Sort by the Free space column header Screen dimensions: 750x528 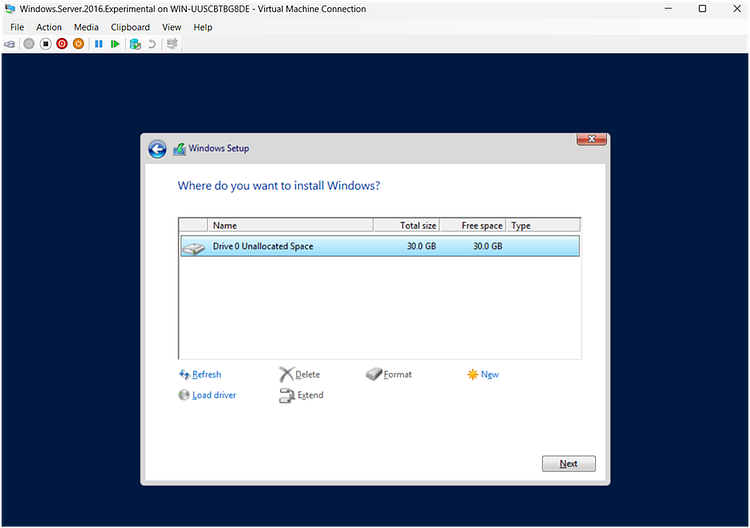[x=473, y=225]
